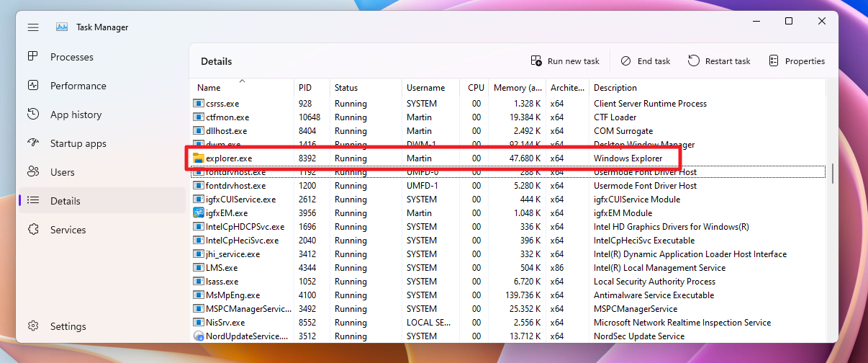The height and width of the screenshot is (363, 868).
Task: Select the MSPCManagerService process name
Action: point(248,309)
